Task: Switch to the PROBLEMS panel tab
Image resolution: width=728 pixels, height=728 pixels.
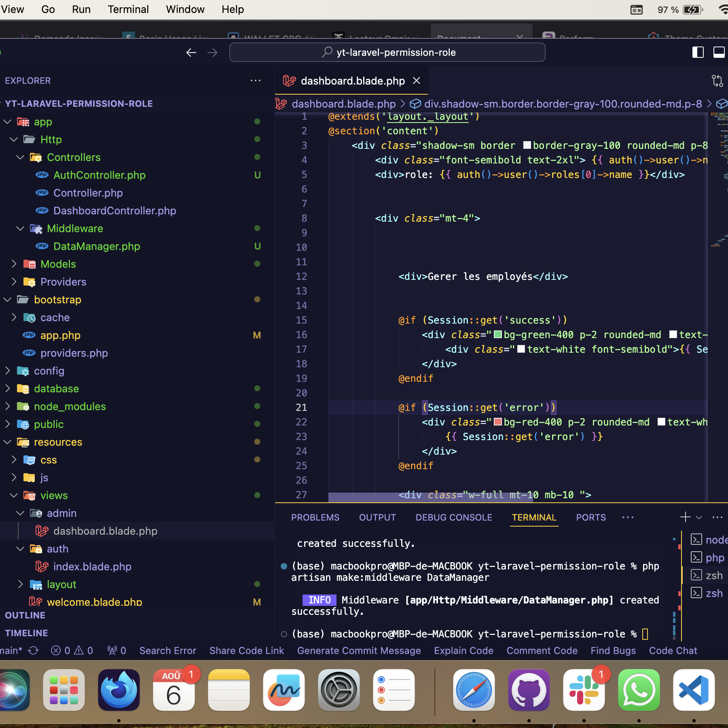Action: pyautogui.click(x=315, y=517)
